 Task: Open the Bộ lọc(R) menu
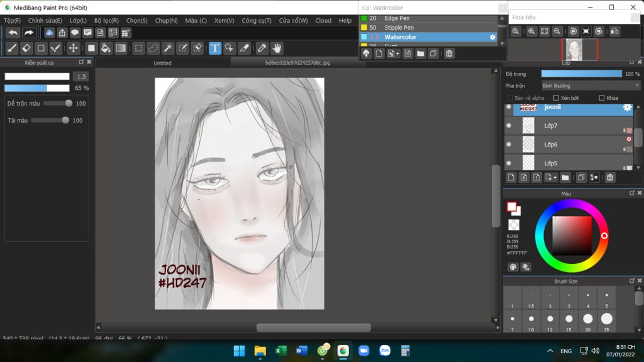point(106,21)
